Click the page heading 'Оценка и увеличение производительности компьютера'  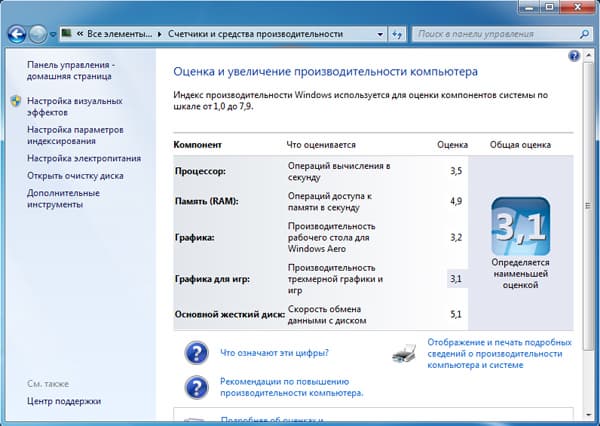[325, 72]
